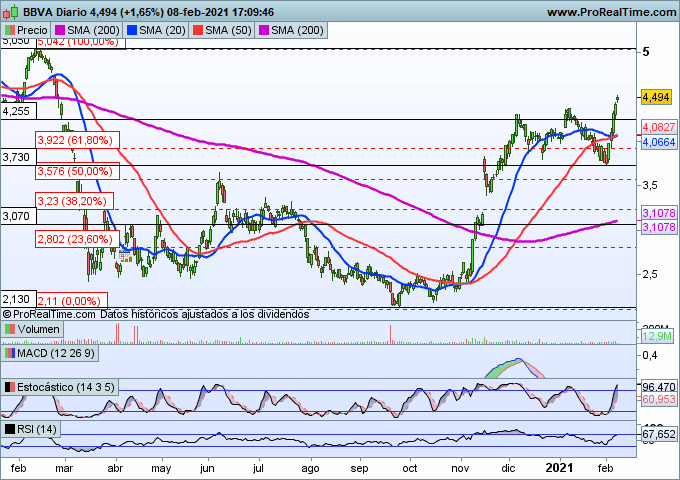Click the mar month on time axis
This screenshot has width=680, height=480.
coord(64,469)
